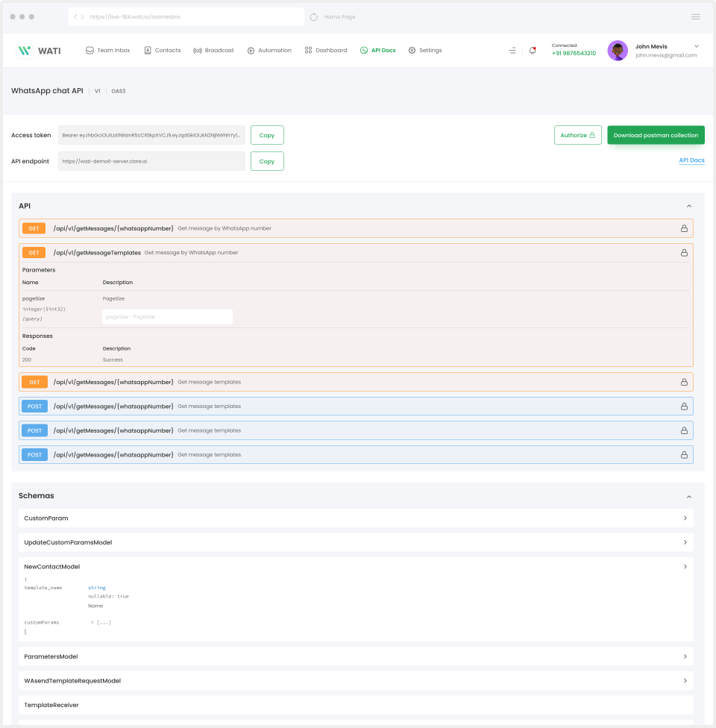Image resolution: width=716 pixels, height=728 pixels.
Task: Click the email john.mevis@gmail.com
Action: point(666,55)
